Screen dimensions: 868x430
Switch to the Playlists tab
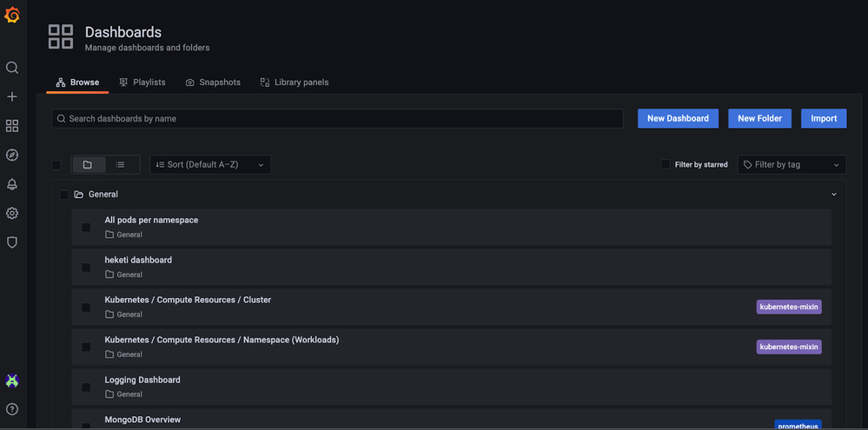[x=142, y=83]
